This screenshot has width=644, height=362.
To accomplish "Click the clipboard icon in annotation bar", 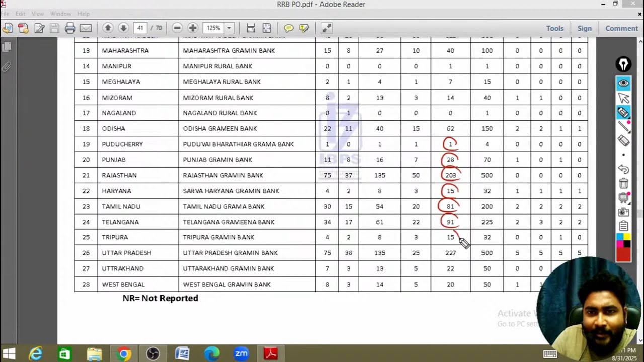I will (x=623, y=226).
